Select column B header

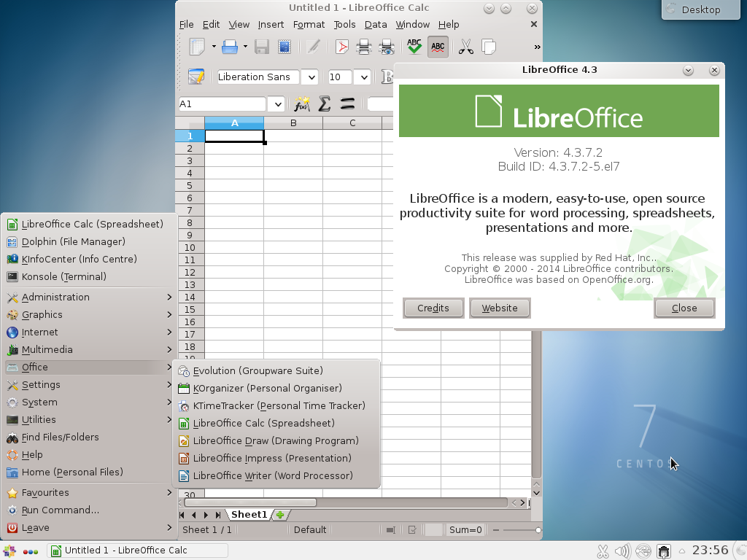[x=293, y=122]
